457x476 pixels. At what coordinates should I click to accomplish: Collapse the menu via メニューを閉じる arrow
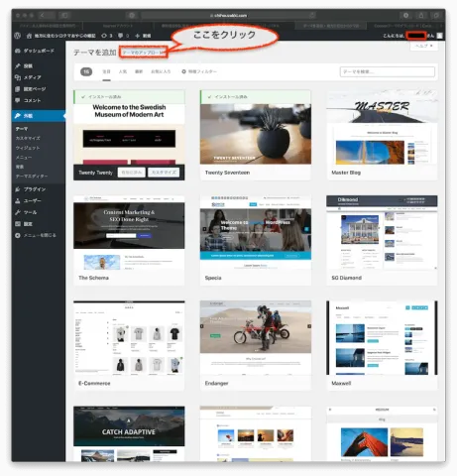[18, 235]
